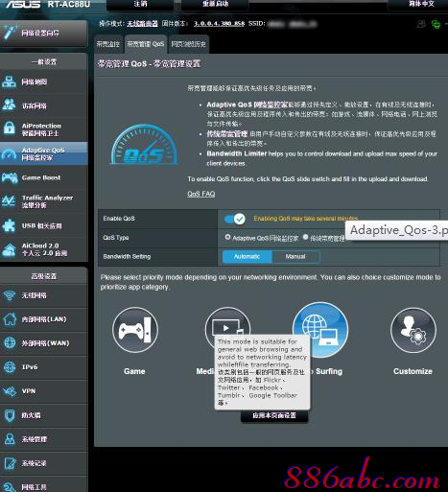448x492 pixels.
Task: Open the Administration user icon
Action: coord(10,439)
